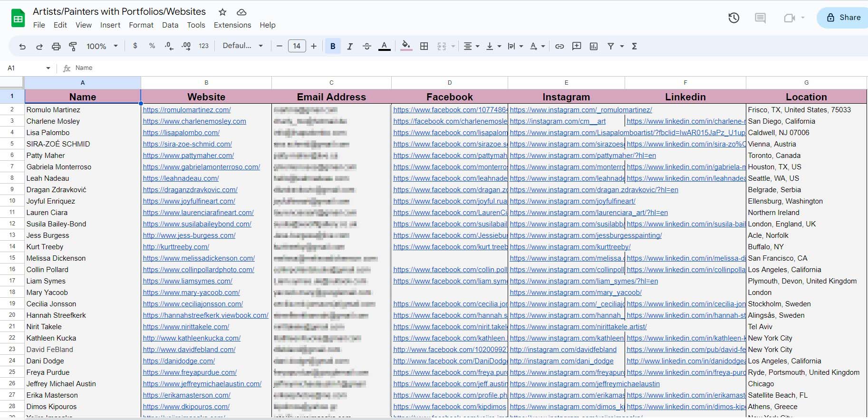This screenshot has height=420, width=868.
Task: Select row 10 header
Action: [12, 201]
